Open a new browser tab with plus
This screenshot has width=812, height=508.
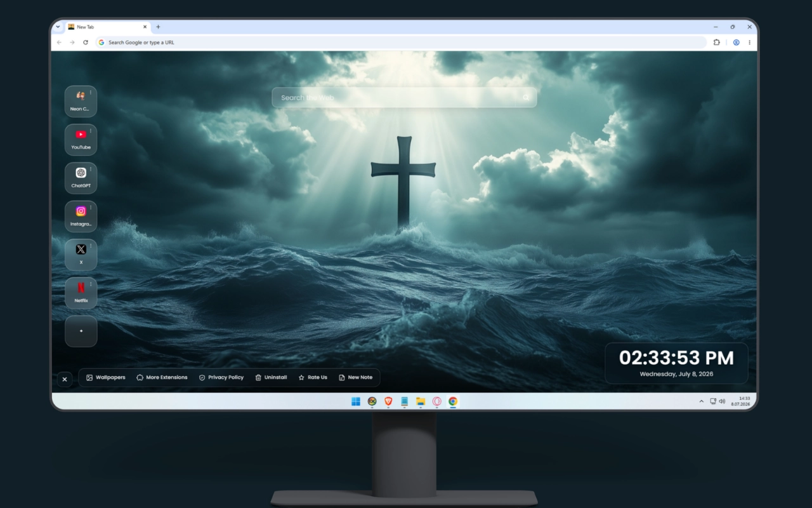158,27
